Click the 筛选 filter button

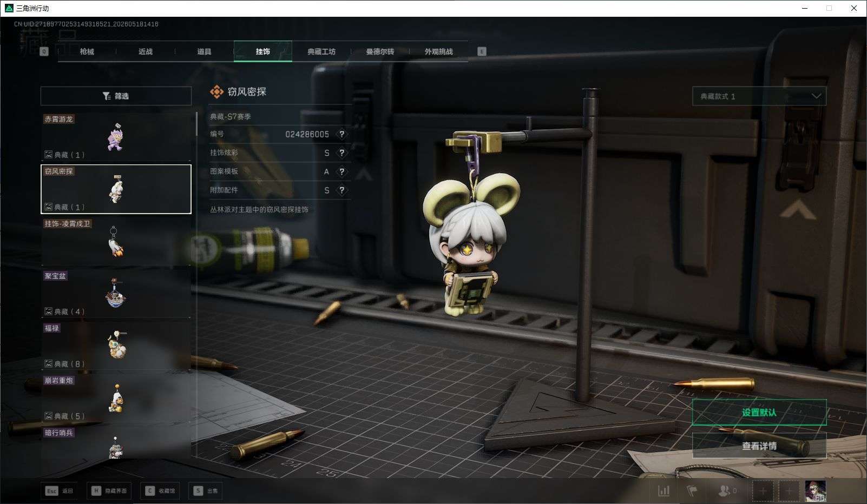click(116, 96)
